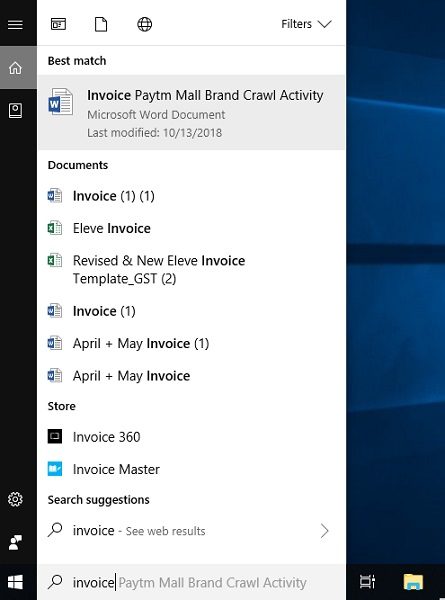Open the Invoice (1) (1) Word document
Screen dimensions: 445x600
pos(192,196)
